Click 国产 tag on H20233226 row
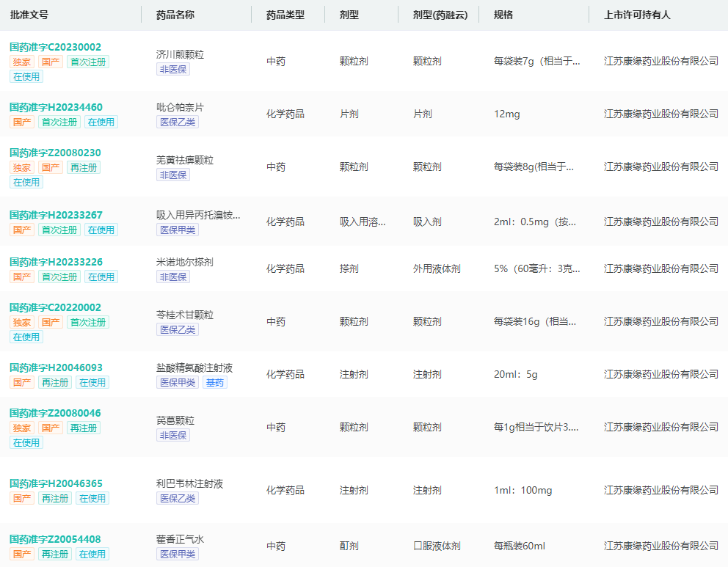This screenshot has height=567, width=728. 22,277
